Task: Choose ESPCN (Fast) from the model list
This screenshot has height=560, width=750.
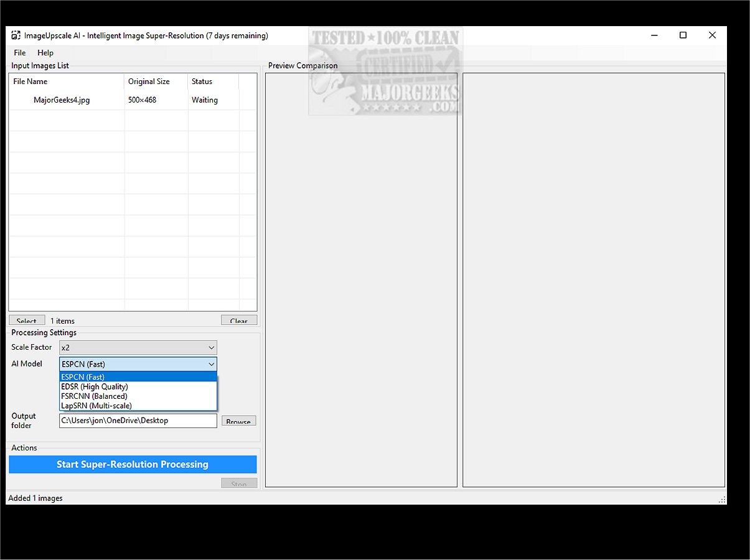Action: (138, 377)
